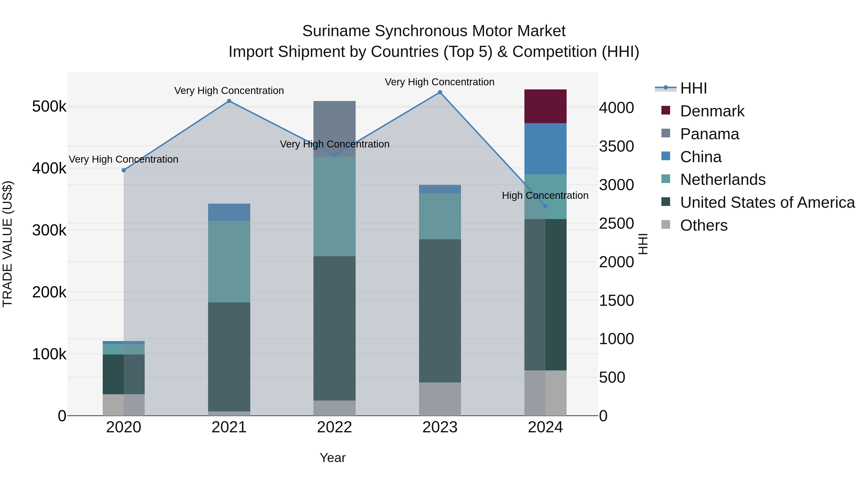Viewport: 868px width, 488px height.
Task: Click the United States segment of 2023 bar
Action: pyautogui.click(x=440, y=311)
